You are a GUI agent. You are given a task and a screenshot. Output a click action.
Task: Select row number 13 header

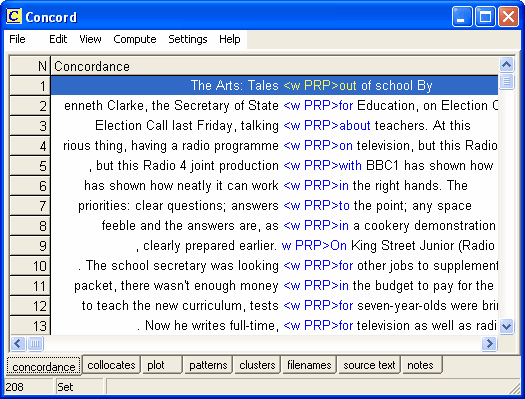tap(30, 325)
